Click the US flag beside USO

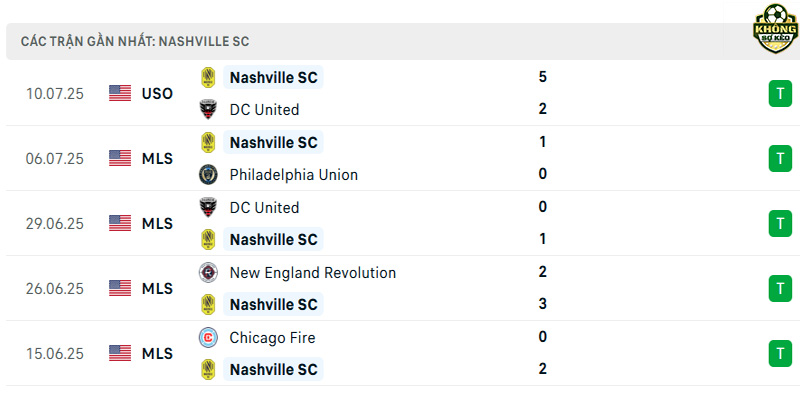(x=120, y=93)
